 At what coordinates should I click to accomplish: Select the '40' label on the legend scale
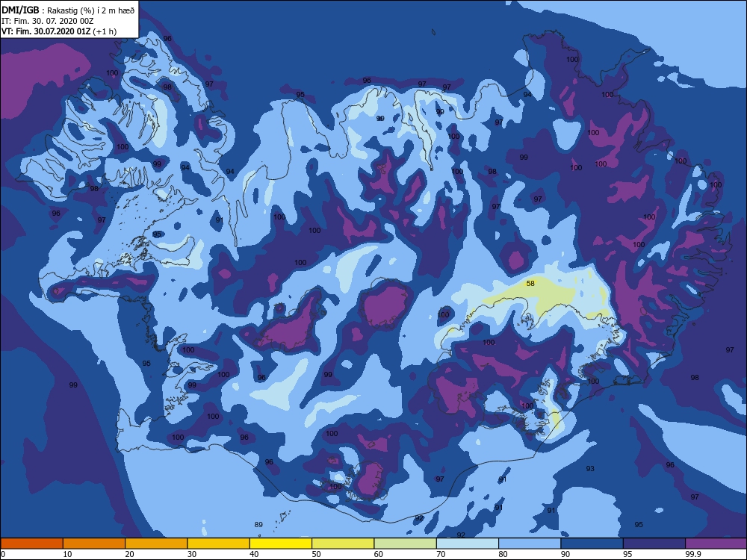tap(254, 554)
